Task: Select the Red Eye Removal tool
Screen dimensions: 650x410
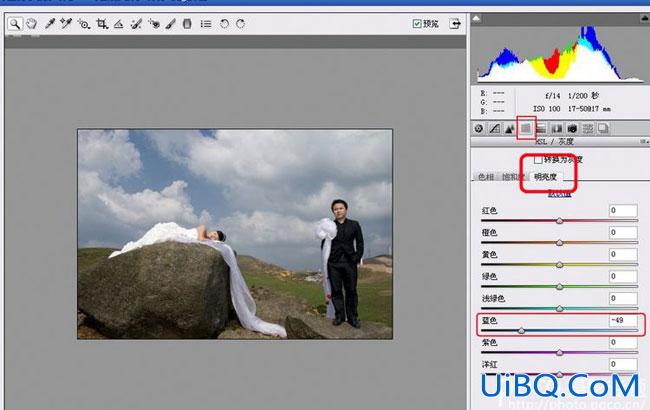Action: point(154,24)
